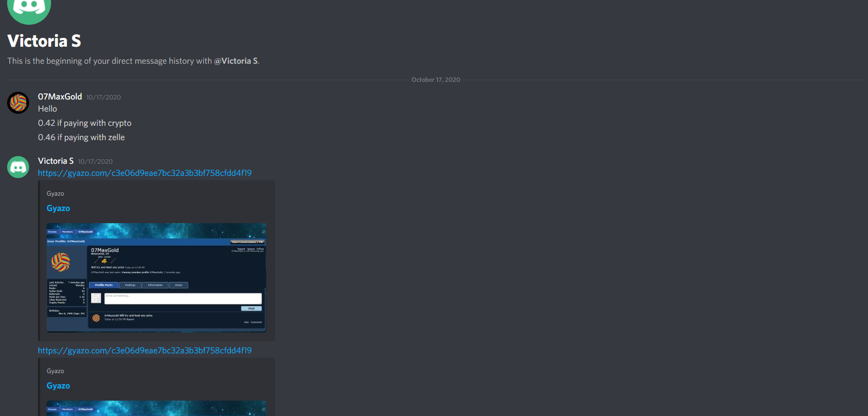Click the grey "Gyazo" provider label in the first embed
This screenshot has height=416, width=868.
[55, 193]
